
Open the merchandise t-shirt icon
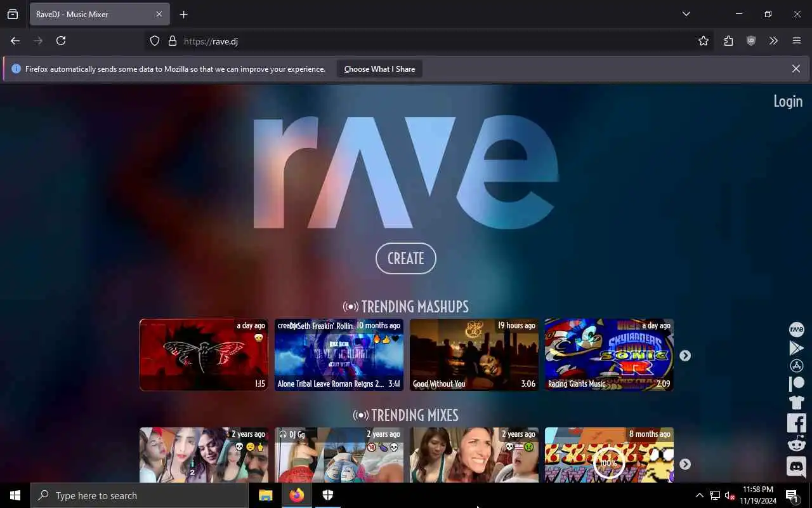coord(796,403)
